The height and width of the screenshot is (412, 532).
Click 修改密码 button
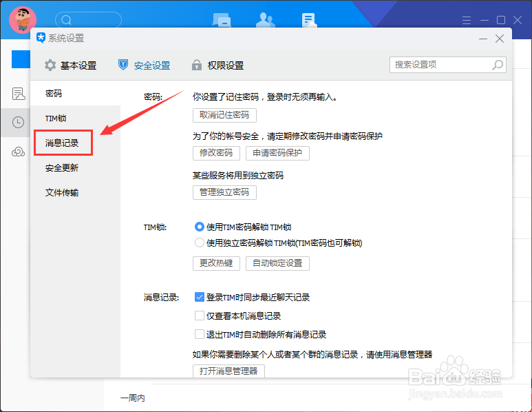tap(216, 153)
